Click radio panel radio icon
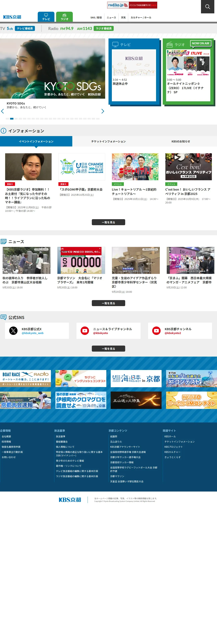The width and height of the screenshot is (217, 644). click(170, 44)
